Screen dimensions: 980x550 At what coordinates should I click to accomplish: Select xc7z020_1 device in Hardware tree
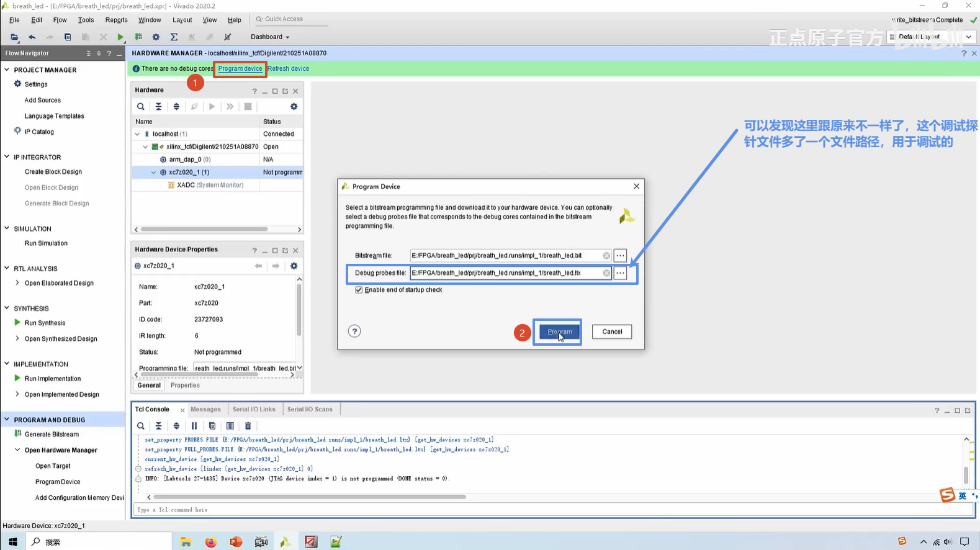coord(189,173)
